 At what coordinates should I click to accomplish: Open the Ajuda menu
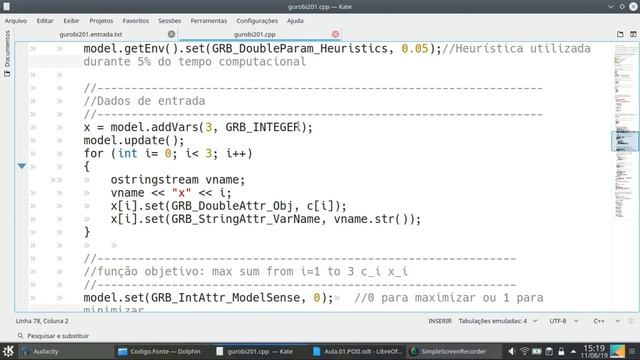[295, 20]
